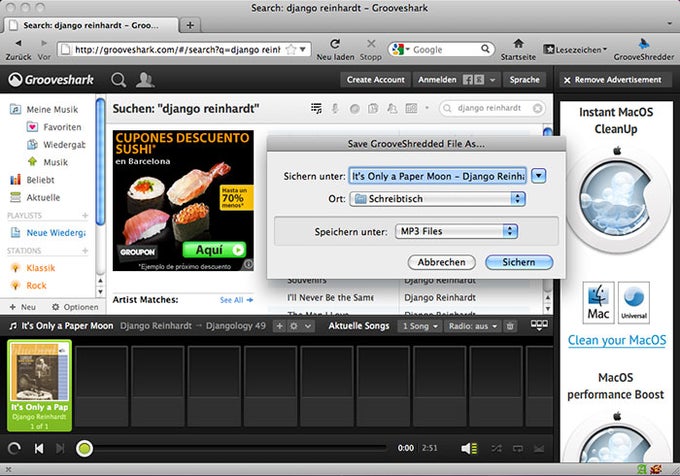Viewport: 680px width, 476px height.
Task: Open the Ort Schreibtisch location dropdown
Action: point(438,199)
